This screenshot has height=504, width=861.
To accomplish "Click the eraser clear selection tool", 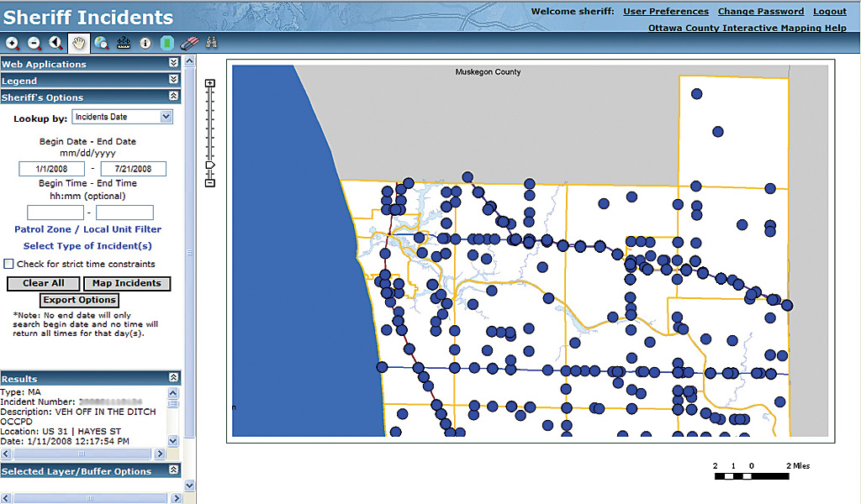I will 189,43.
